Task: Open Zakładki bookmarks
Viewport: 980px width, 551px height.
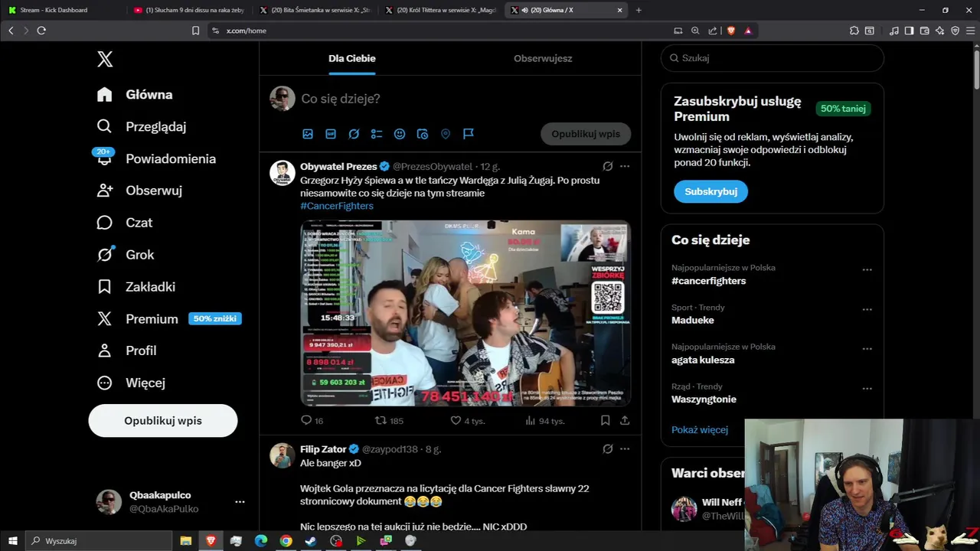Action: click(136, 287)
